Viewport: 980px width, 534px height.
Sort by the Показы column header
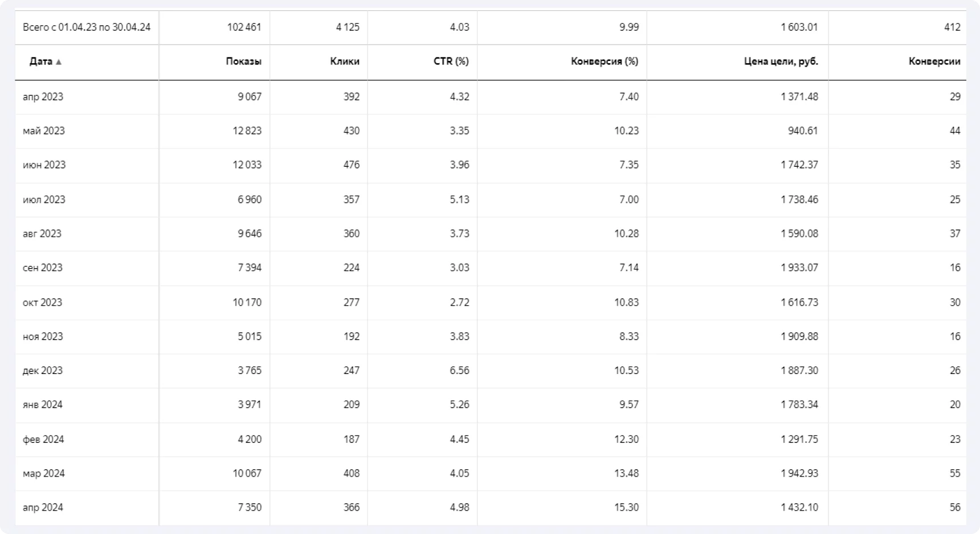tap(243, 61)
